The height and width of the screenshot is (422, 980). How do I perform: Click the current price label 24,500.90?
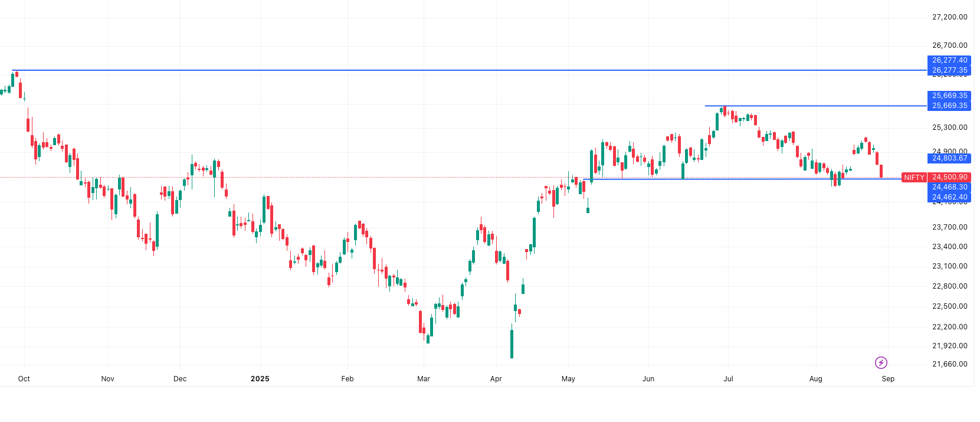[x=949, y=177]
